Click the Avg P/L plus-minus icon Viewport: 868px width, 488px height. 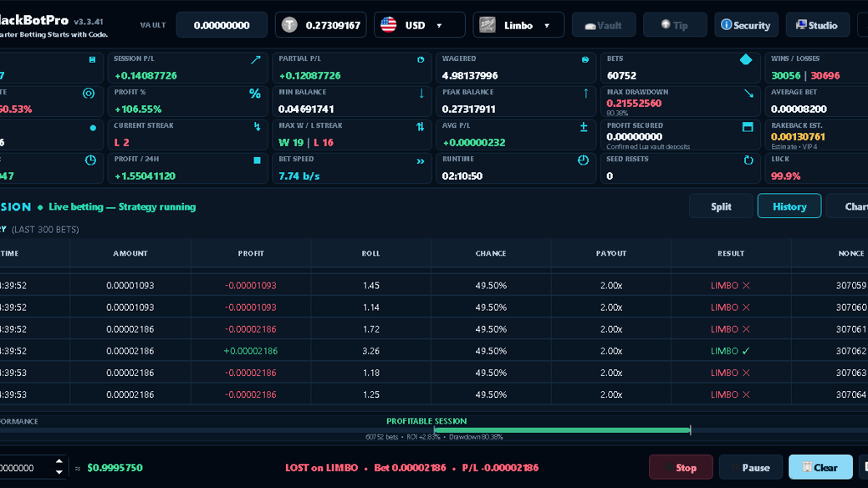point(584,127)
